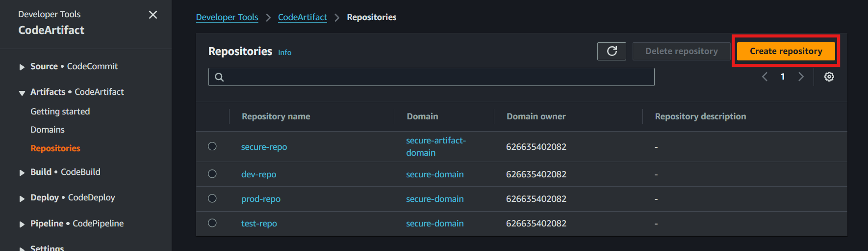
Task: Click the Repository name column header
Action: tap(276, 116)
